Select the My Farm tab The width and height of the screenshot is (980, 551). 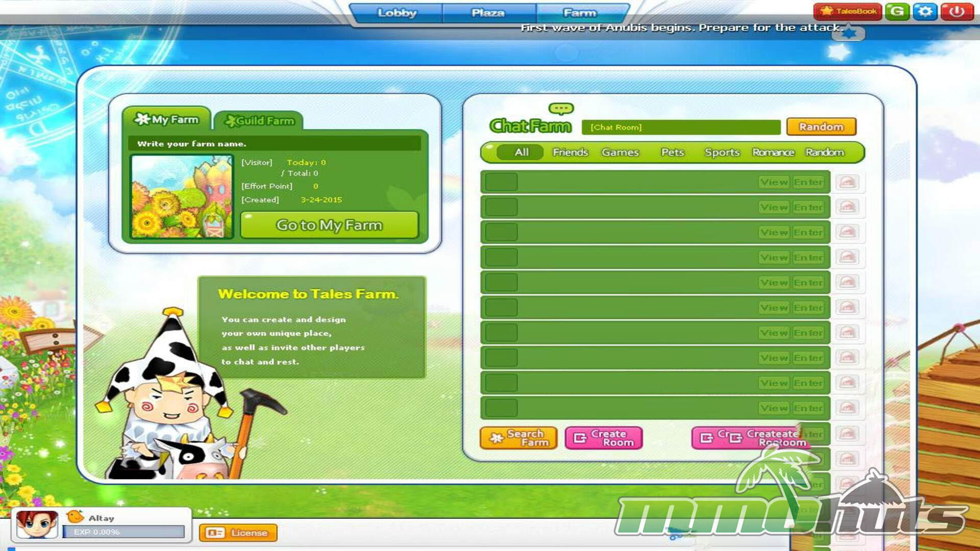pos(166,119)
